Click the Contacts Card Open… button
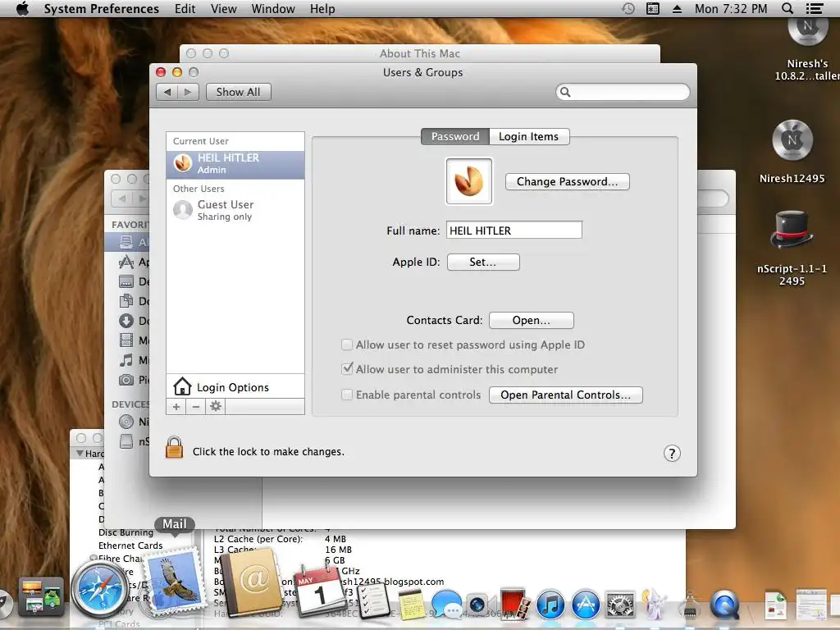Image resolution: width=840 pixels, height=630 pixels. [x=532, y=321]
